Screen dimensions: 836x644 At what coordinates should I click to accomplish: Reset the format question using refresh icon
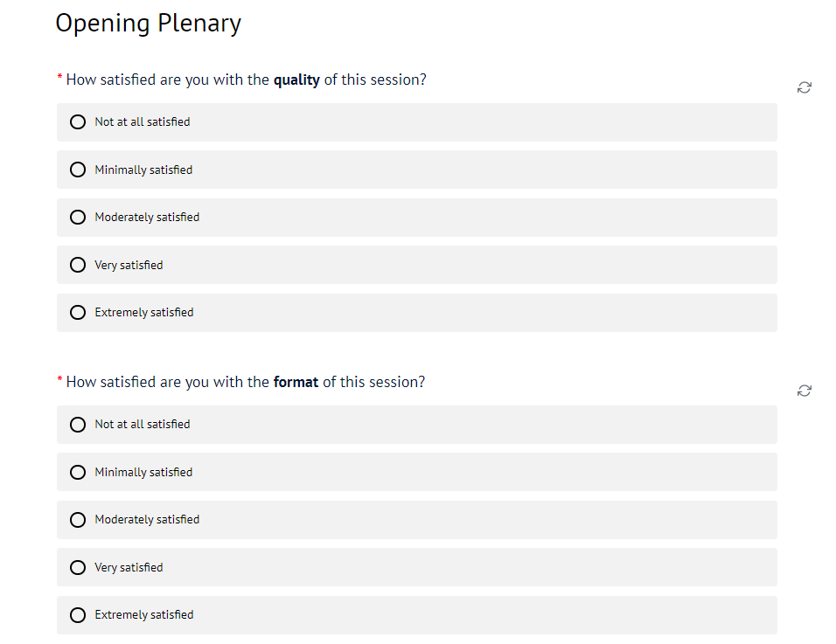click(805, 391)
